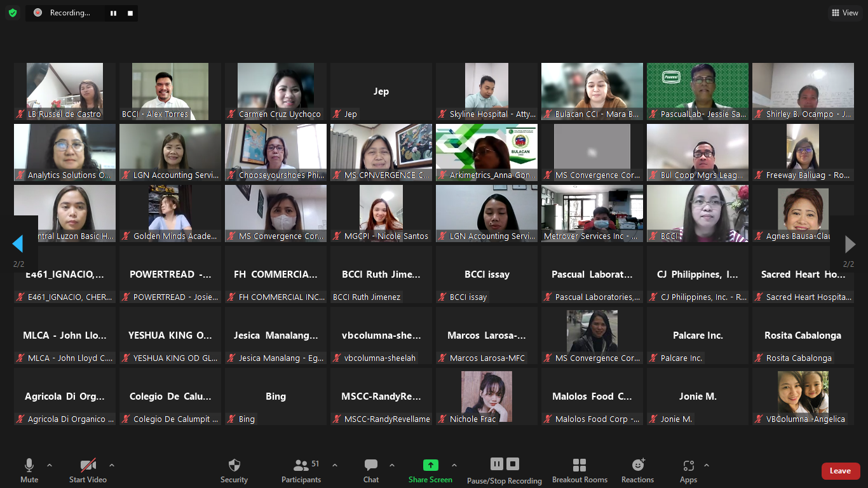This screenshot has height=488, width=868.
Task: Expand Share Screen options arrow
Action: click(x=454, y=465)
